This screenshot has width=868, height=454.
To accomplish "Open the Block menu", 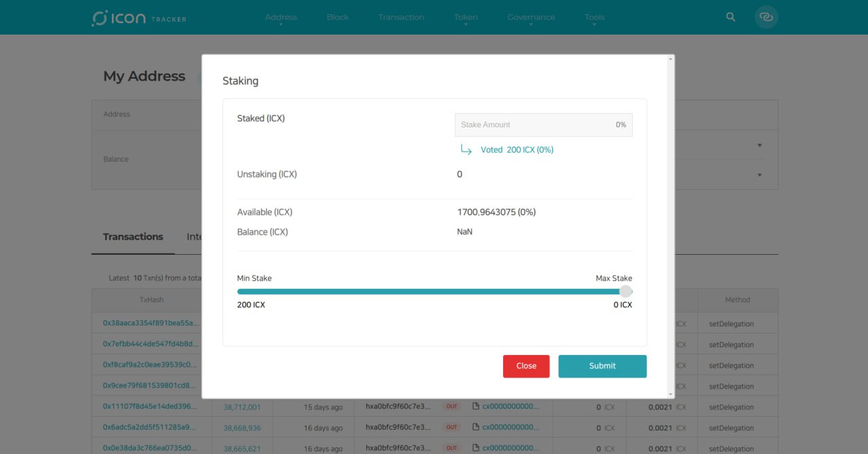I will point(338,17).
